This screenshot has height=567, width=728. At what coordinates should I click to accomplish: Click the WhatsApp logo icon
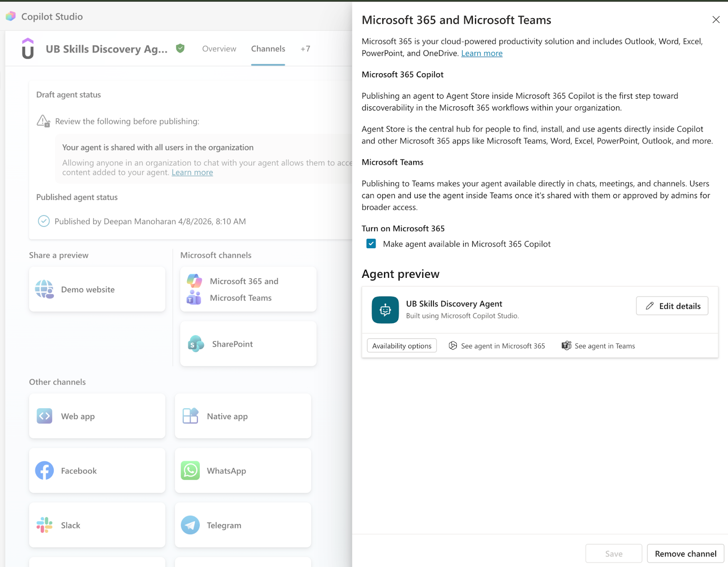pyautogui.click(x=190, y=471)
